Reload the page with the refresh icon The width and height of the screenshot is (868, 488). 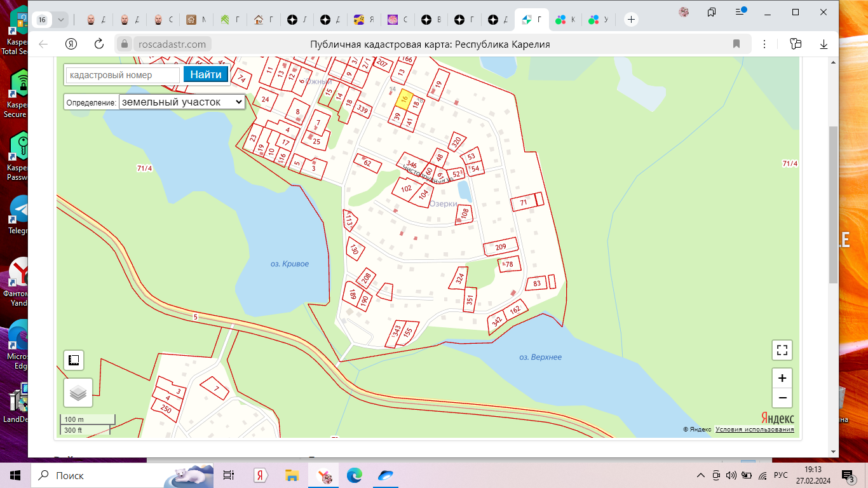tap(99, 44)
